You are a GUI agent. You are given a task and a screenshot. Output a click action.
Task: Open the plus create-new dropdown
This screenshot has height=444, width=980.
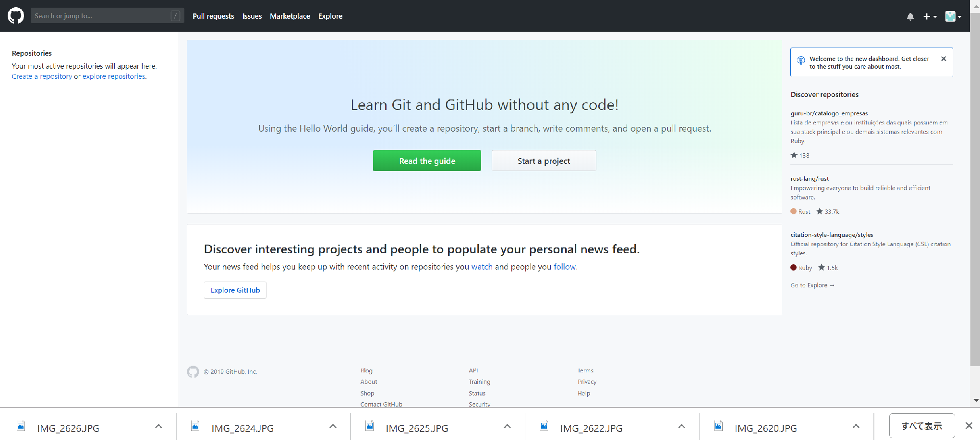point(930,16)
